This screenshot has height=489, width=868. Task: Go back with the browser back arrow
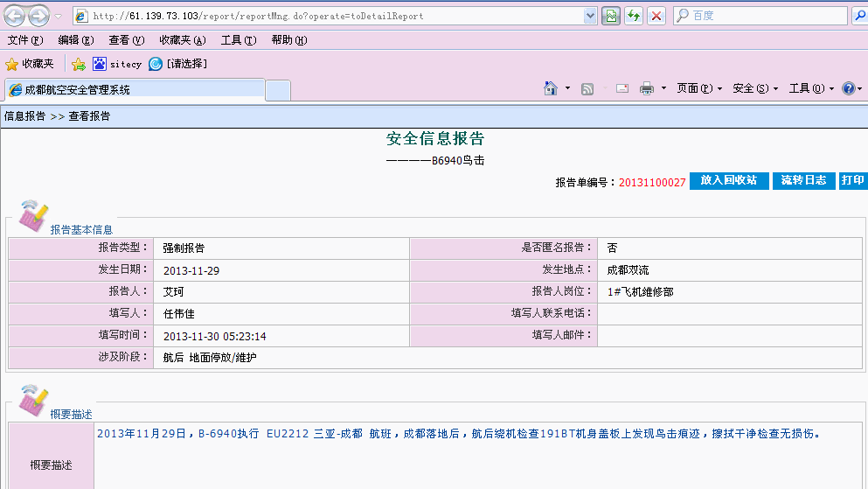click(14, 16)
